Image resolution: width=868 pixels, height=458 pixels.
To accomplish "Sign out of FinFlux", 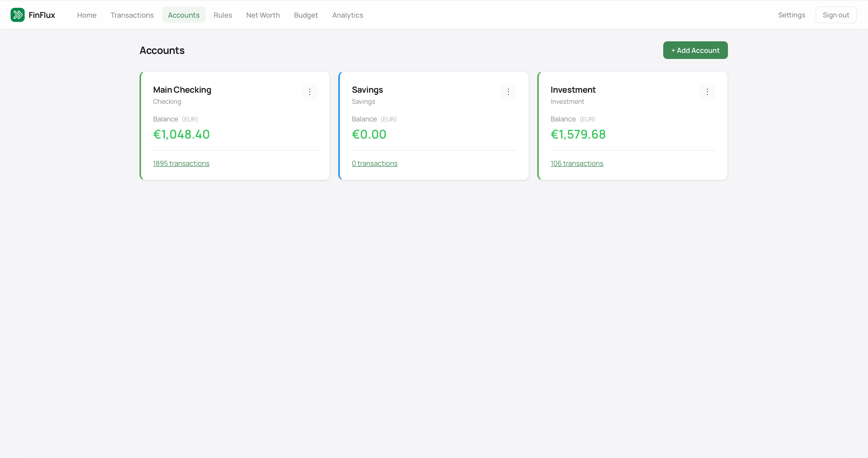I will pyautogui.click(x=836, y=15).
